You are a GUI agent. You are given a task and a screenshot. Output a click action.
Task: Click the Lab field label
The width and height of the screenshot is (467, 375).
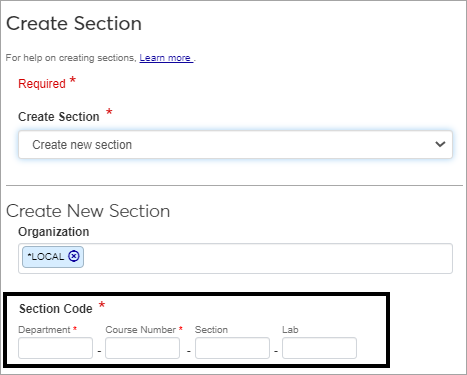290,330
